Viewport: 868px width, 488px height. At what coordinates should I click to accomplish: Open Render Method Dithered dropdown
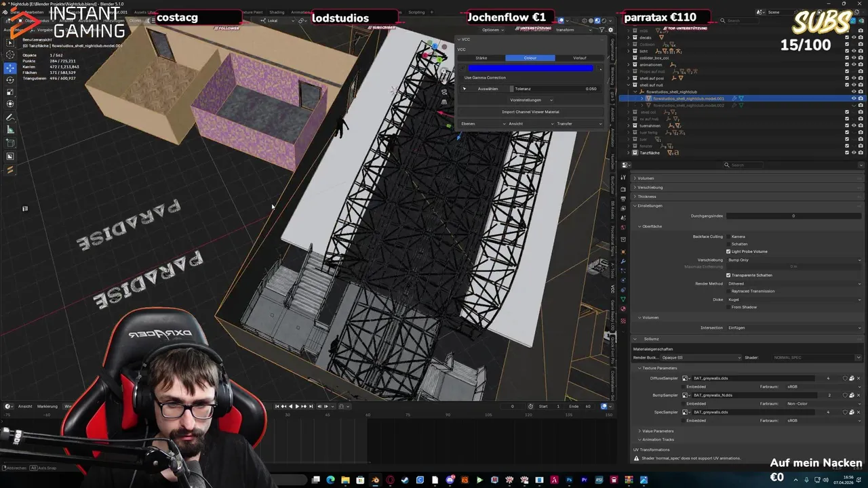tap(794, 283)
